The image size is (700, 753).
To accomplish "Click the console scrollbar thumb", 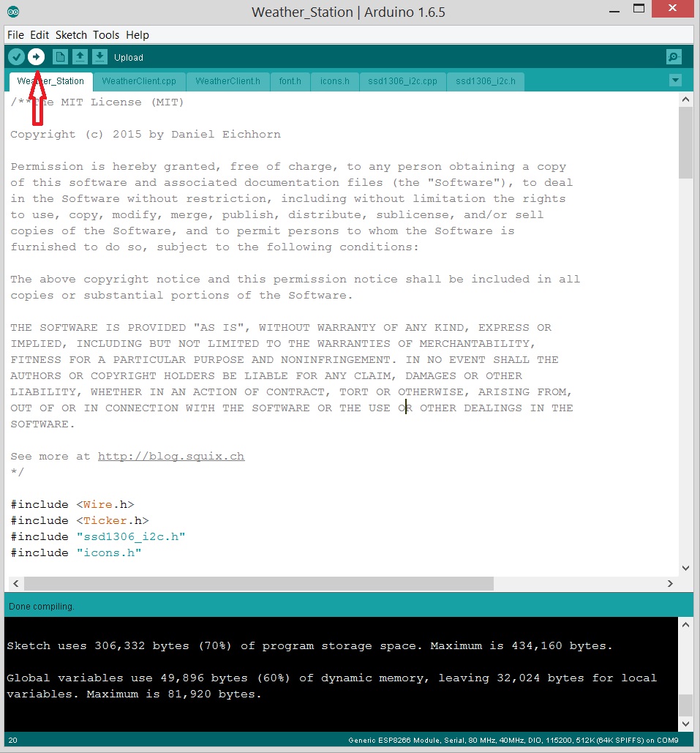I will click(x=685, y=705).
